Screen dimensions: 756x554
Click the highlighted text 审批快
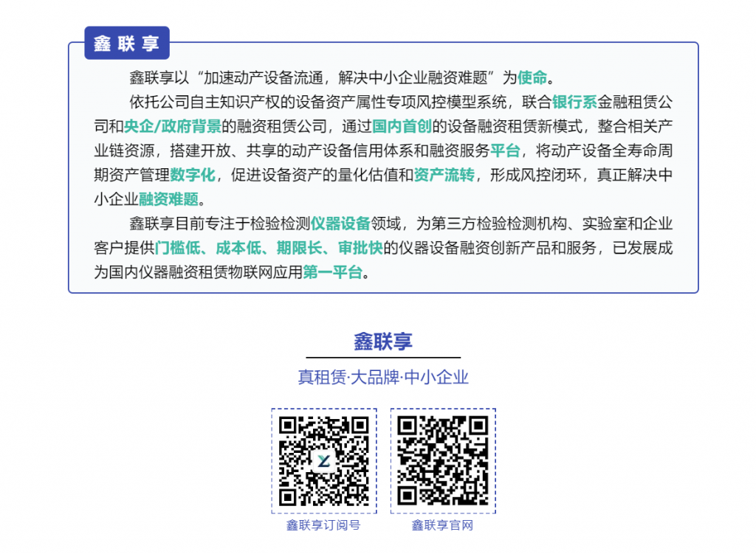pyautogui.click(x=360, y=248)
